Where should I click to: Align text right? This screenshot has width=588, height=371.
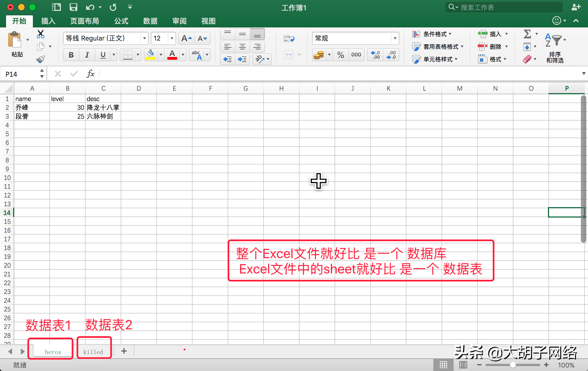pyautogui.click(x=257, y=47)
